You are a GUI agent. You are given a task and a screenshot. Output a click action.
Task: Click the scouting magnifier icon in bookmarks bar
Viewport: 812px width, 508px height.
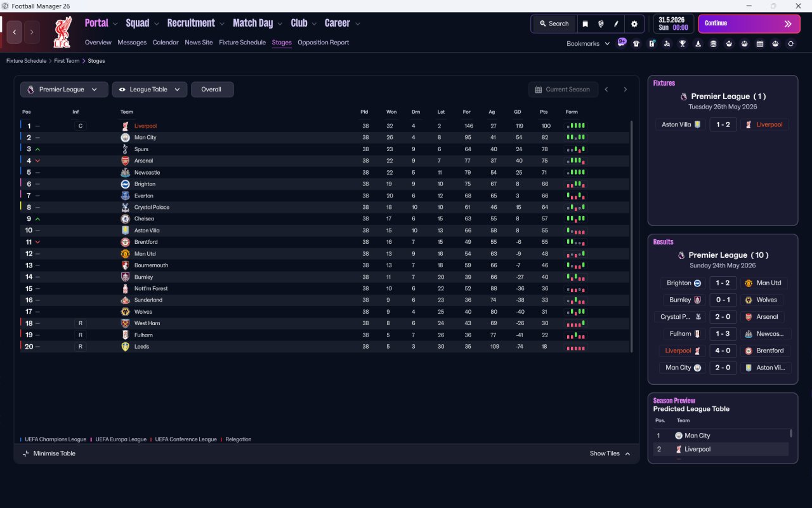click(x=667, y=44)
